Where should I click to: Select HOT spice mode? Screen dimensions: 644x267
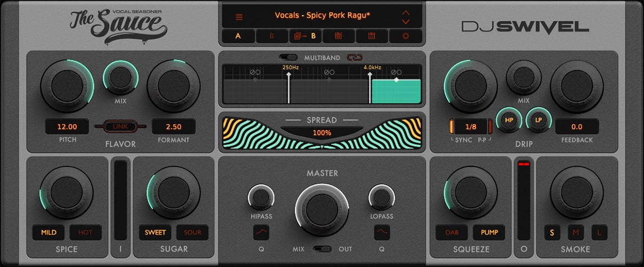(86, 232)
